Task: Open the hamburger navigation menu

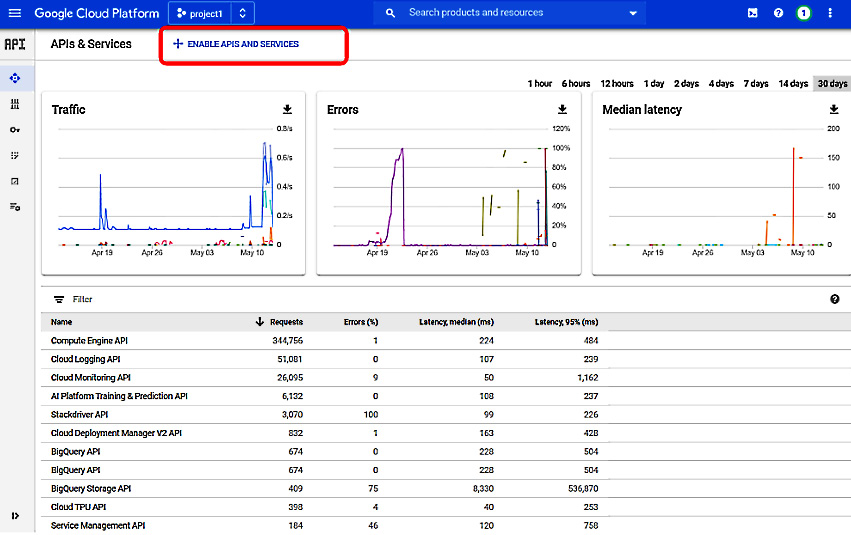Action: [15, 13]
